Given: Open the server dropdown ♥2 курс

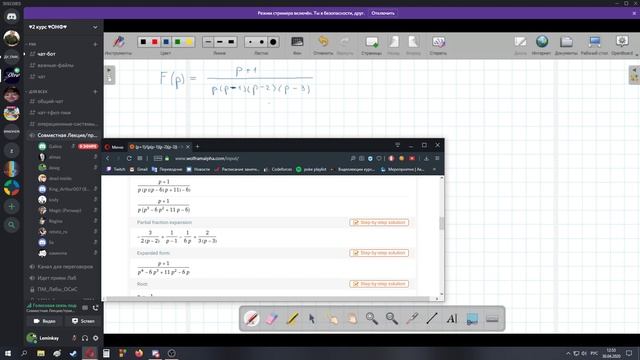Looking at the screenshot, I should tap(63, 27).
